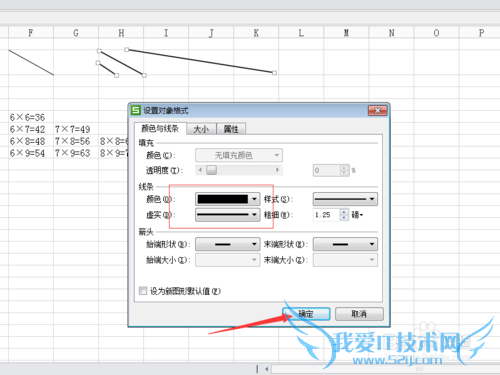The image size is (500, 375).
Task: Select column H header
Action: [121, 33]
